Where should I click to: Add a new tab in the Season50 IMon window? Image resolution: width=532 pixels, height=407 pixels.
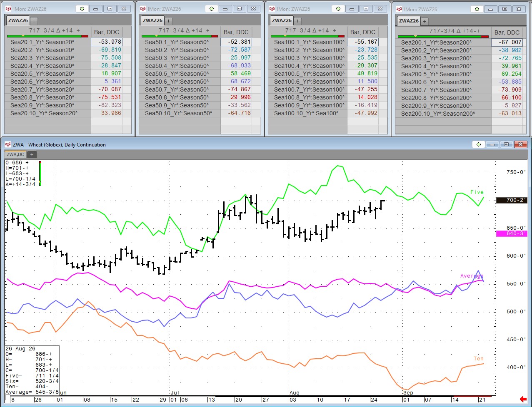(168, 21)
